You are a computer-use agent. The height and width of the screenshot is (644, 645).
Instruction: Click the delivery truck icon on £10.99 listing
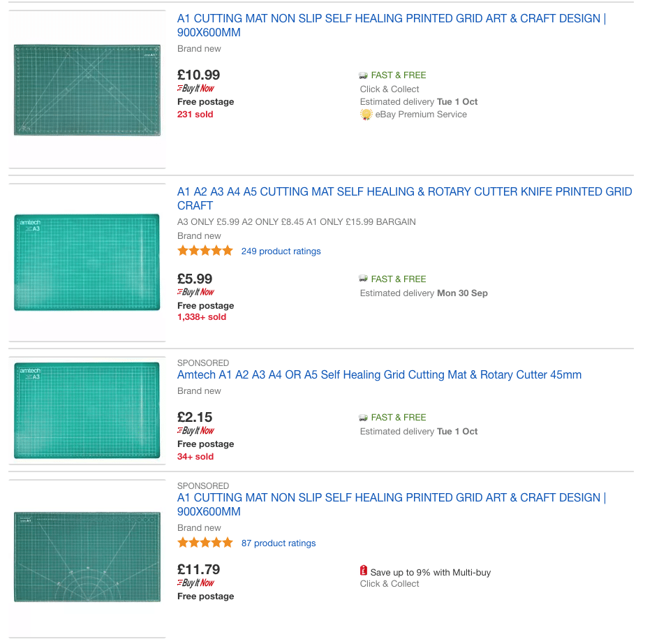363,75
